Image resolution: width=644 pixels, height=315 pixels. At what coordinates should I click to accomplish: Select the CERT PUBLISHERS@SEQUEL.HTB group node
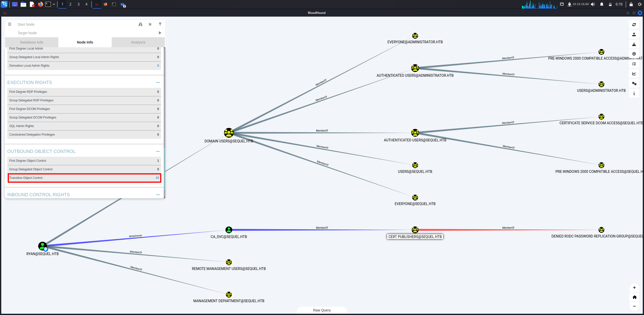pos(415,230)
